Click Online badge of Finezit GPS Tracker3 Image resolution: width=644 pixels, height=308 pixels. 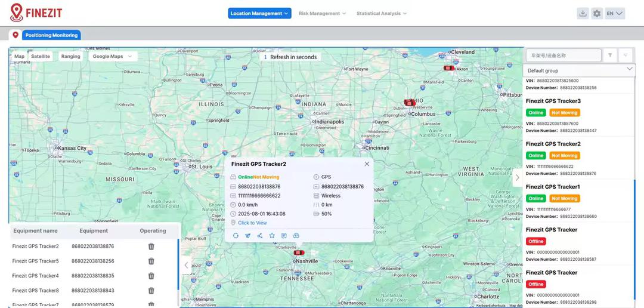pos(535,113)
